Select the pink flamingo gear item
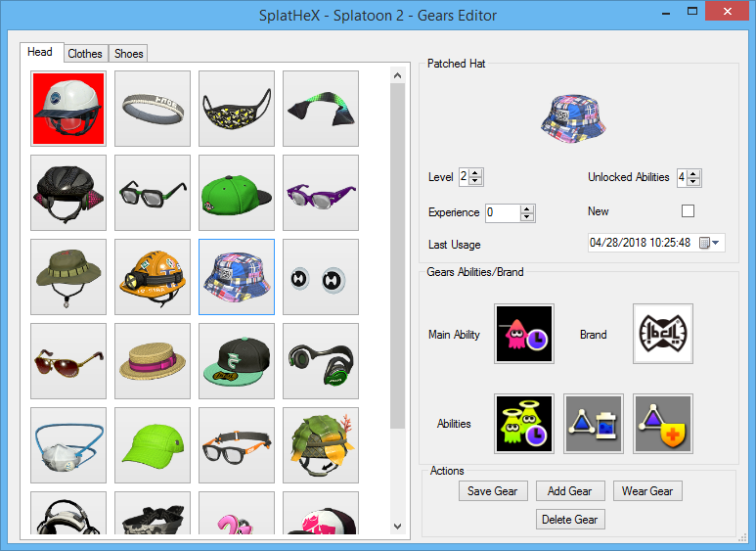 [x=237, y=513]
